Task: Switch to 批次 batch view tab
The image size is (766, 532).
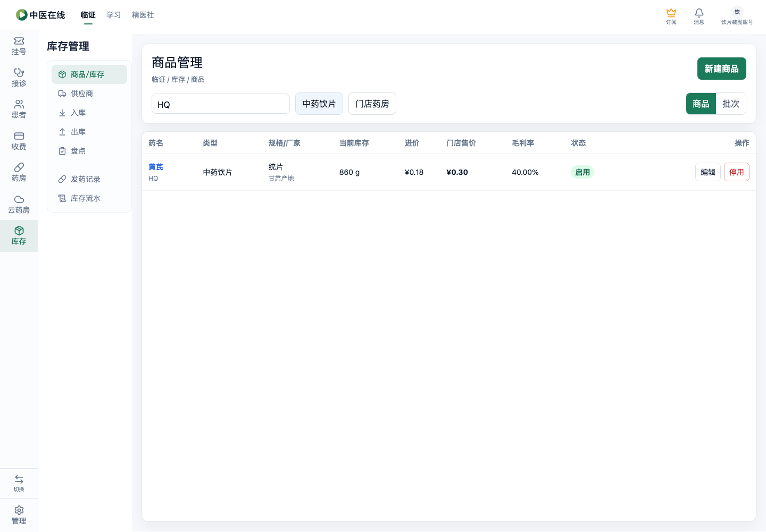Action: [x=731, y=104]
